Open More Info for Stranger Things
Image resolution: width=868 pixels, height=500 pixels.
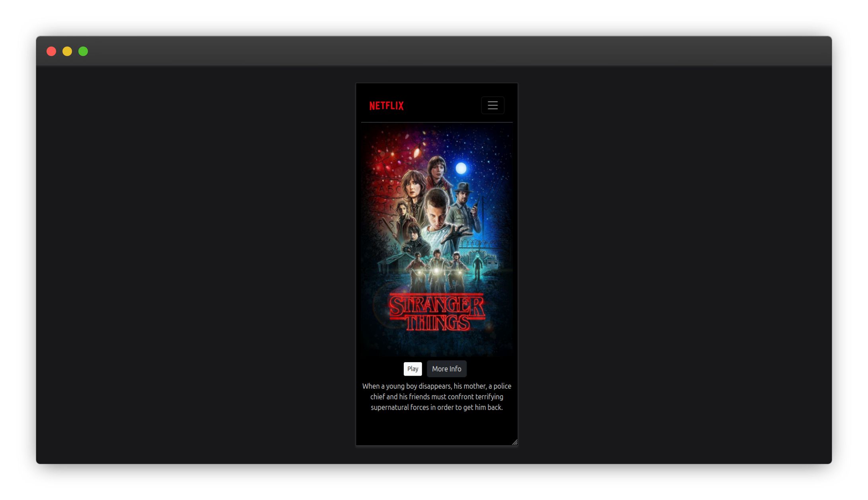coord(446,369)
